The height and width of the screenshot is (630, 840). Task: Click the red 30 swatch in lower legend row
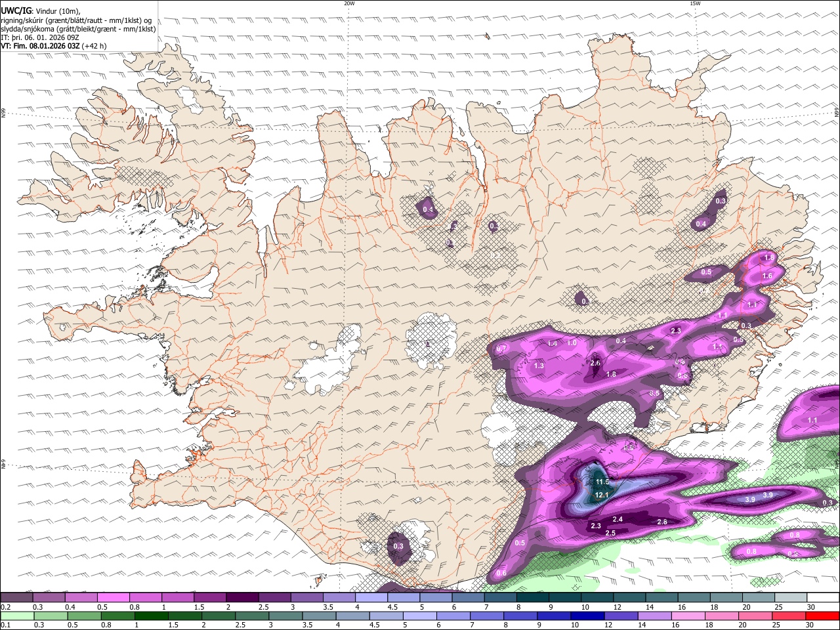[823, 616]
